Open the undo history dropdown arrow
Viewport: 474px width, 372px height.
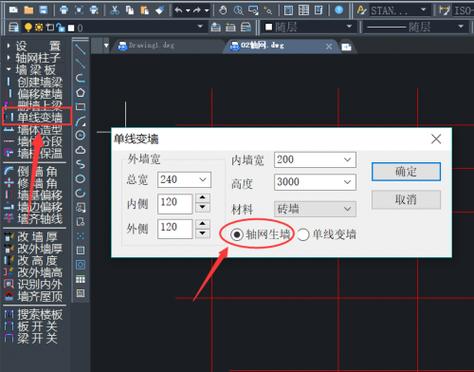[188, 11]
